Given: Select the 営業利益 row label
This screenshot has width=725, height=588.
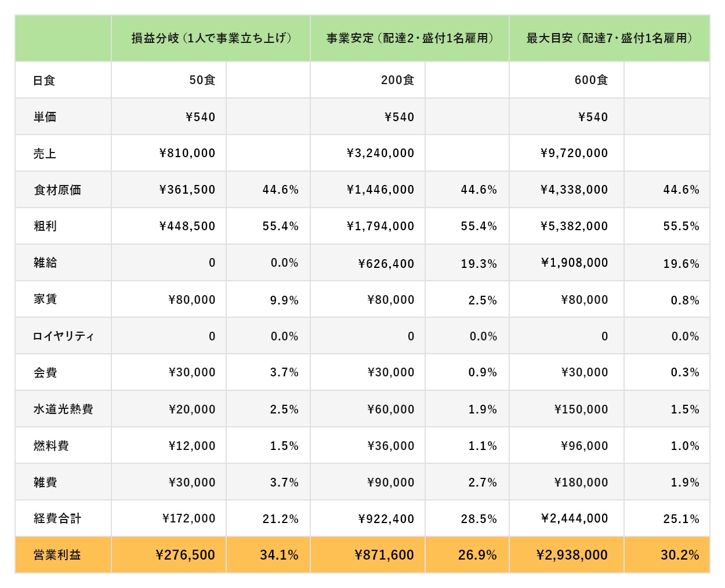Looking at the screenshot, I should pos(57,555).
